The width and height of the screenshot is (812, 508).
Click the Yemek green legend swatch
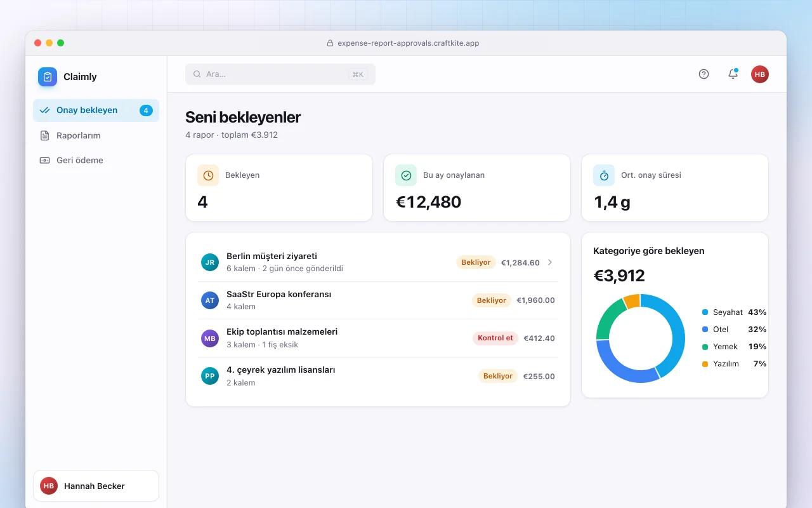coord(705,347)
